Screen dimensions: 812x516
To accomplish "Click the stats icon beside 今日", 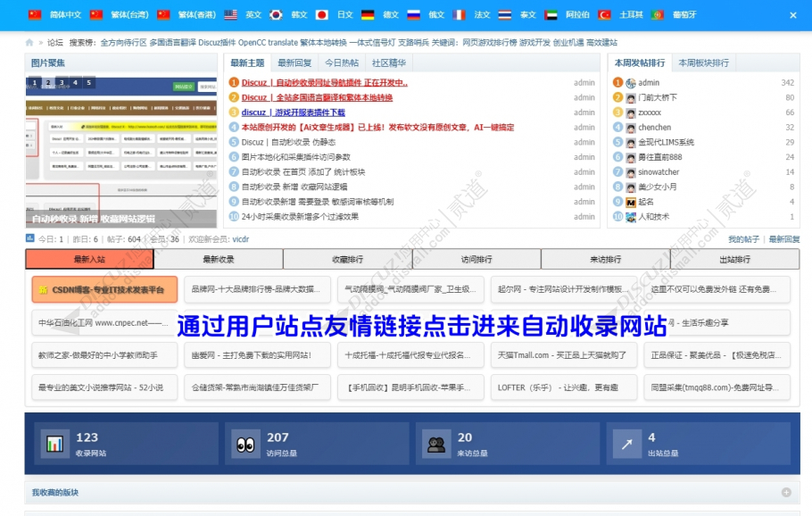I will coord(29,238).
